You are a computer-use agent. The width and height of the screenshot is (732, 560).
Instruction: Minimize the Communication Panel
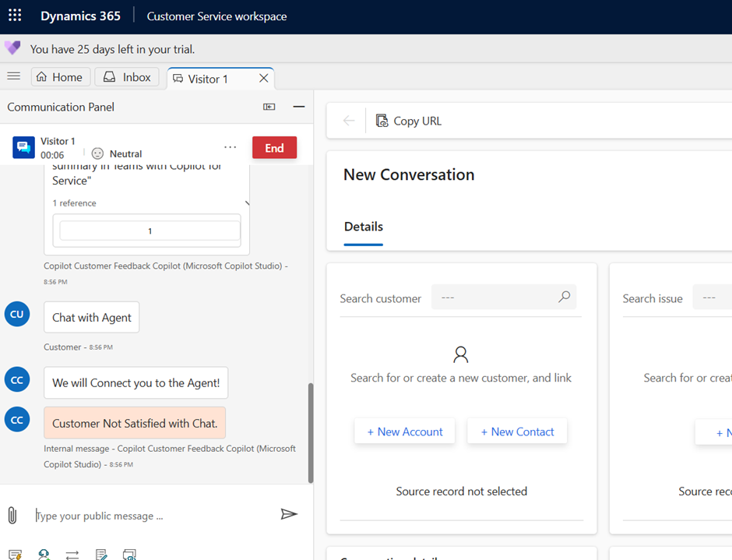pos(298,107)
